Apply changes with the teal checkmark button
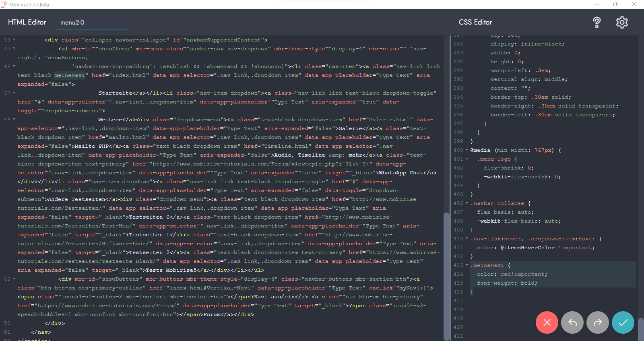This screenshot has height=341, width=644. point(623,322)
